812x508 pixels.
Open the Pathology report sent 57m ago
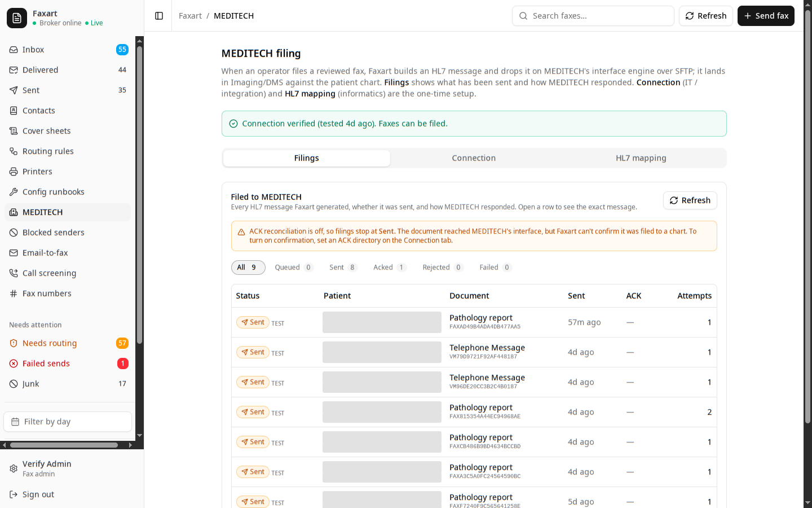tap(474, 322)
